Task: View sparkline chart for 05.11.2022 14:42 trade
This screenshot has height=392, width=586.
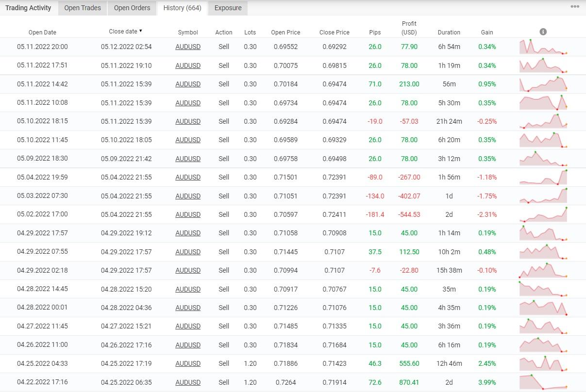Action: pyautogui.click(x=543, y=84)
